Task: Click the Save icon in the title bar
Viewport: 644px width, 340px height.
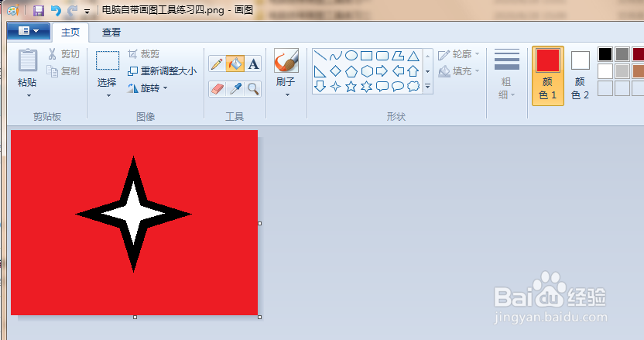Action: 39,10
